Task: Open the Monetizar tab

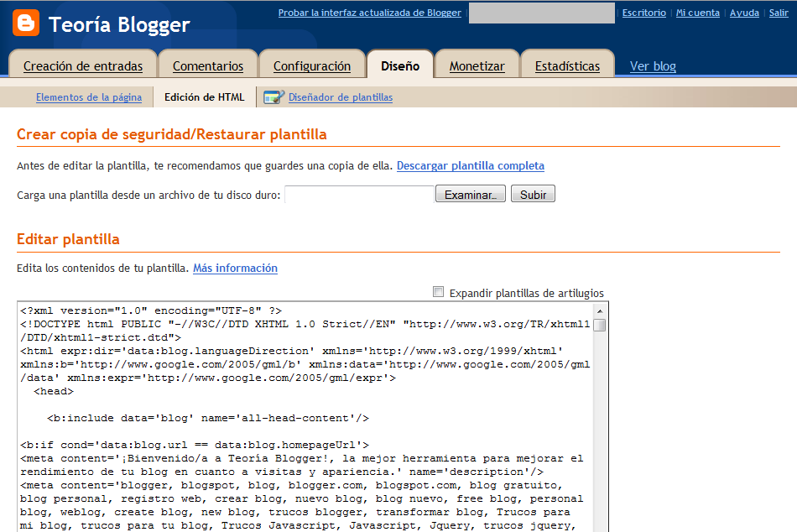Action: coord(477,66)
